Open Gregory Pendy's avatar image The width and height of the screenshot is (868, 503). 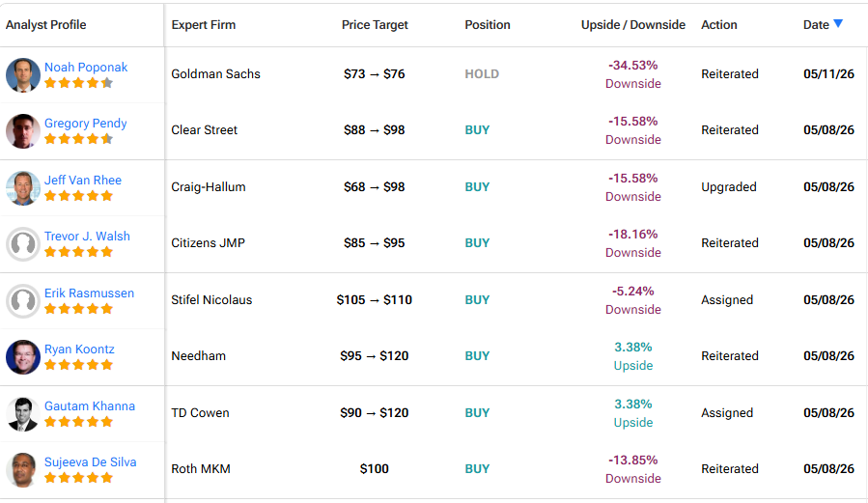tap(23, 131)
